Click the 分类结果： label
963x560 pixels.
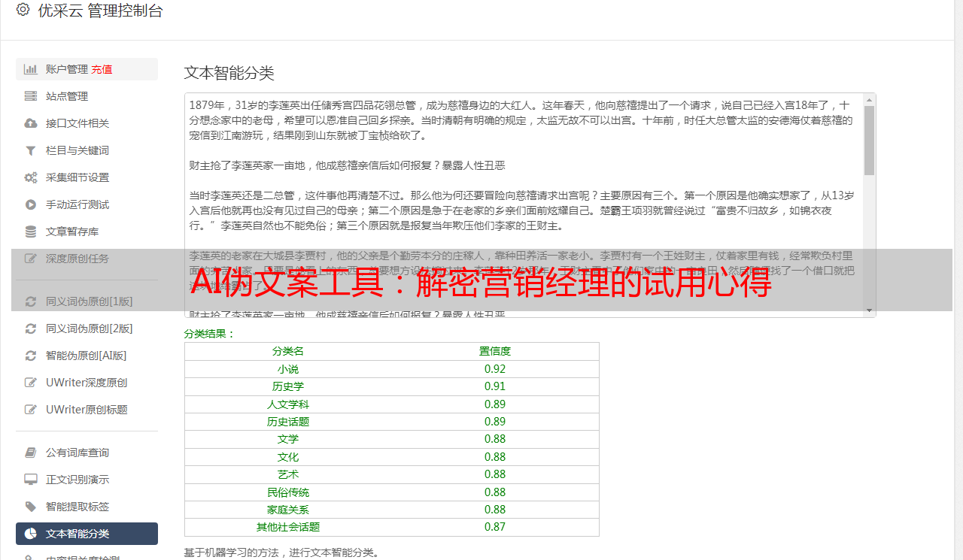click(x=210, y=334)
